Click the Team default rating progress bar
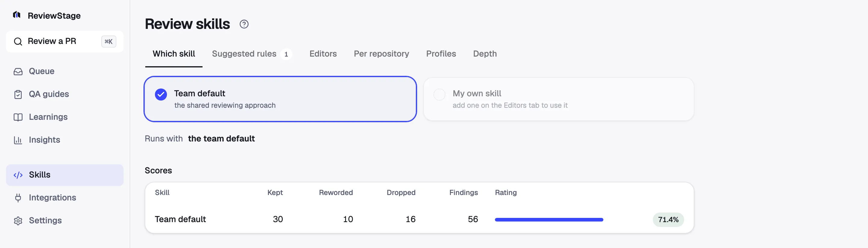The height and width of the screenshot is (248, 868). click(x=549, y=220)
